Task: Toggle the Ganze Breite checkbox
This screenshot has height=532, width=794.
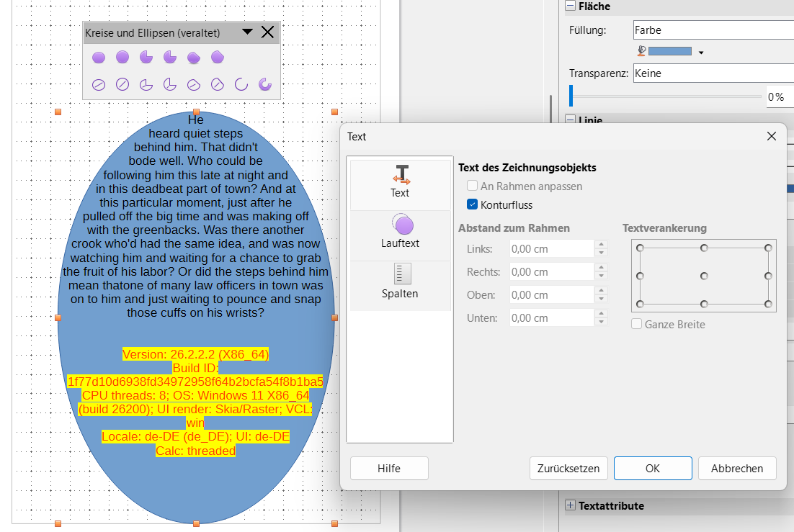Action: (x=636, y=325)
